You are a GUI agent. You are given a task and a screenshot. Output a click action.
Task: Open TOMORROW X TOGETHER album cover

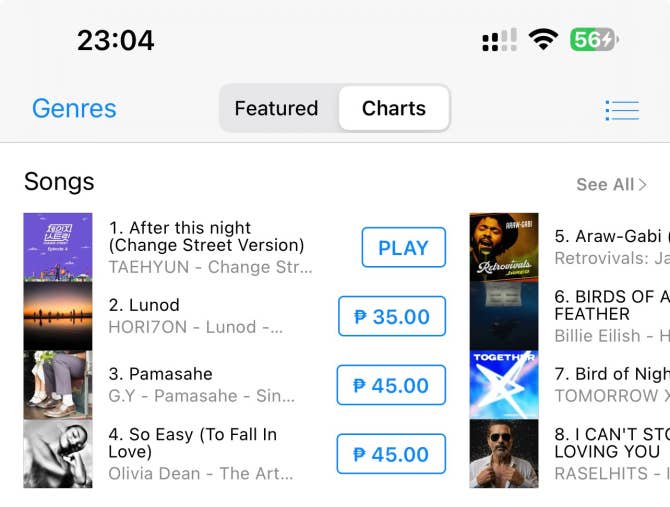click(504, 385)
